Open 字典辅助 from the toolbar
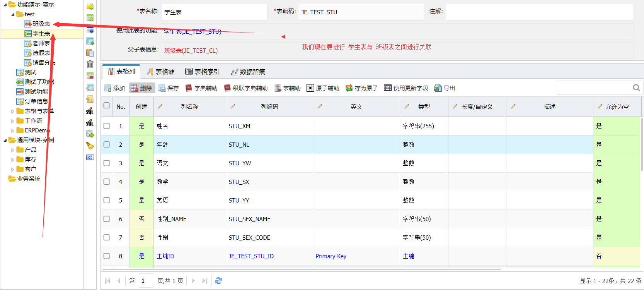This screenshot has width=644, height=290. (201, 88)
